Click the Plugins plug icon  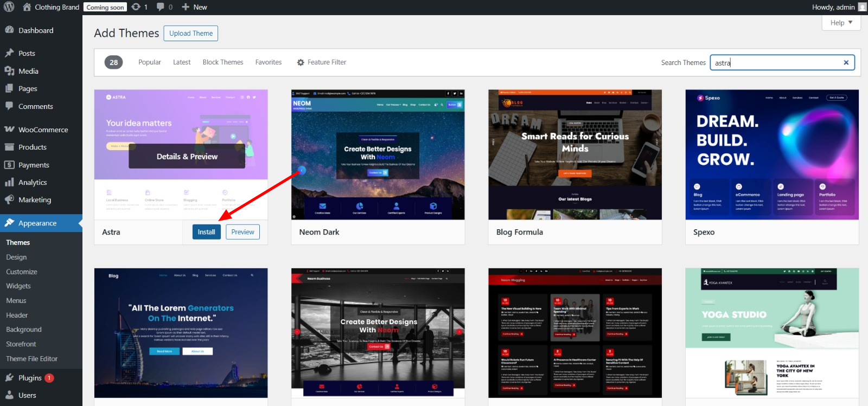pyautogui.click(x=9, y=378)
